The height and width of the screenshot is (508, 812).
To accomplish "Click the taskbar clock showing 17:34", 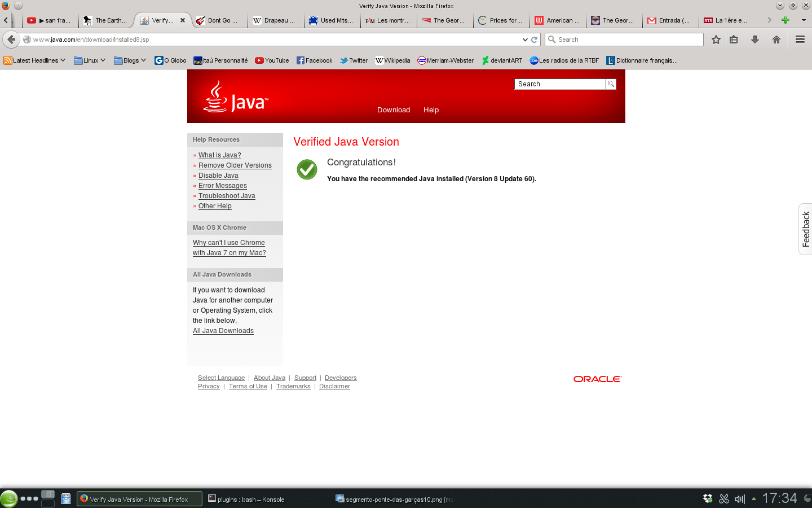I will tap(779, 498).
